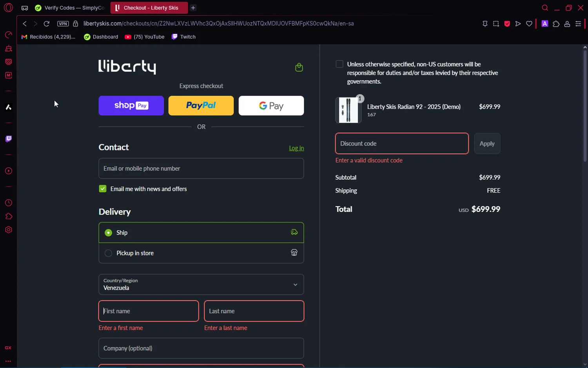Expand the Country/Region dropdown

pyautogui.click(x=201, y=284)
